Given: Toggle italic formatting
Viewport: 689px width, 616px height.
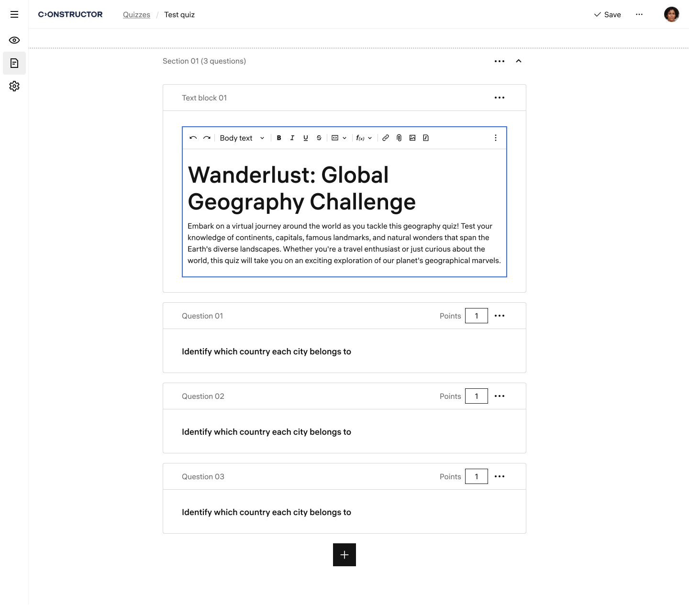Looking at the screenshot, I should click(x=292, y=138).
